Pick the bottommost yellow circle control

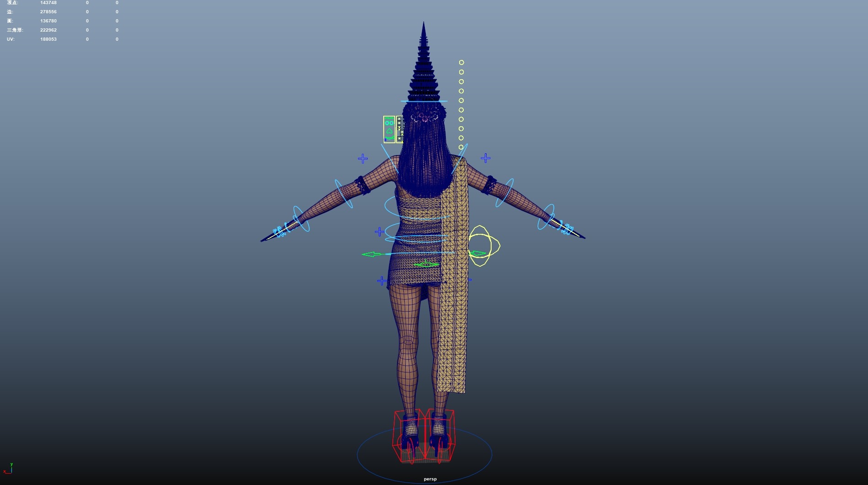[461, 147]
